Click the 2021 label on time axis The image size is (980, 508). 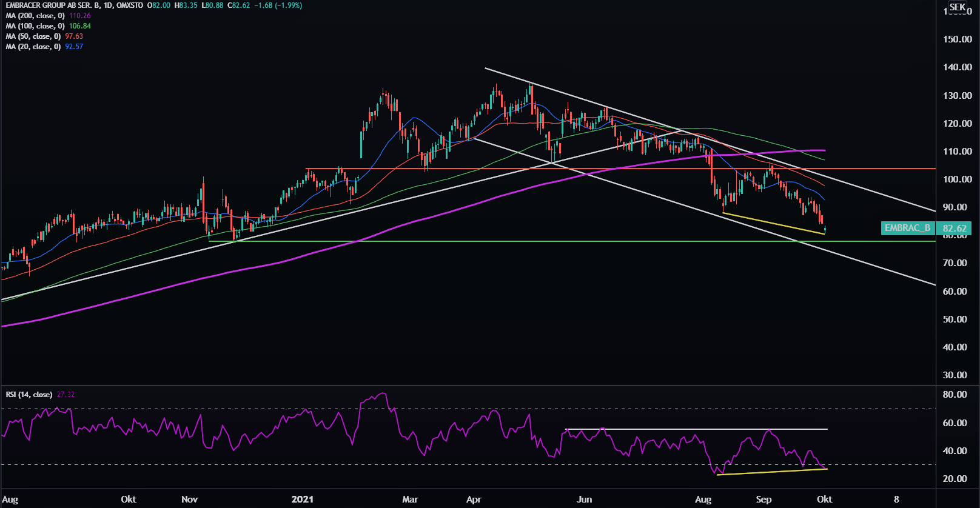tap(302, 500)
